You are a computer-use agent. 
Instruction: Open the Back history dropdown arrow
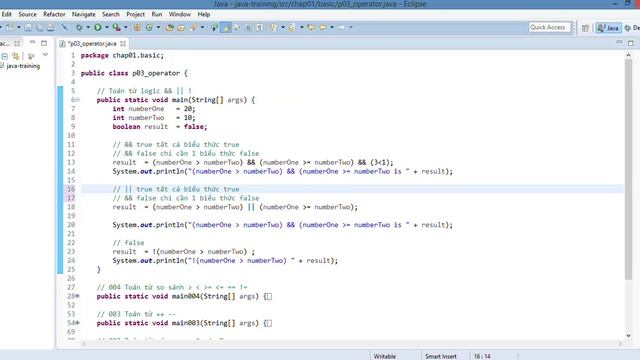(x=331, y=27)
